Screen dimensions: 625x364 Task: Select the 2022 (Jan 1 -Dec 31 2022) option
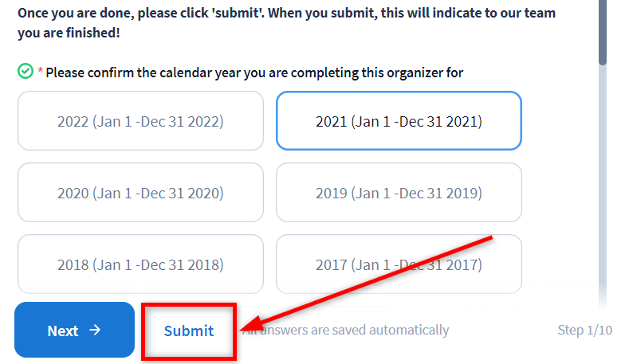point(140,121)
